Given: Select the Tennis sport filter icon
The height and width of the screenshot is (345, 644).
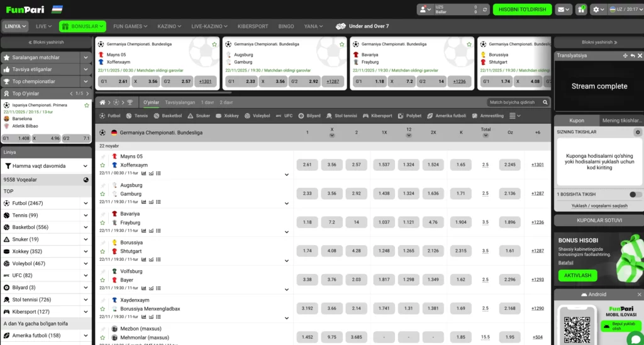Looking at the screenshot, I should 129,116.
